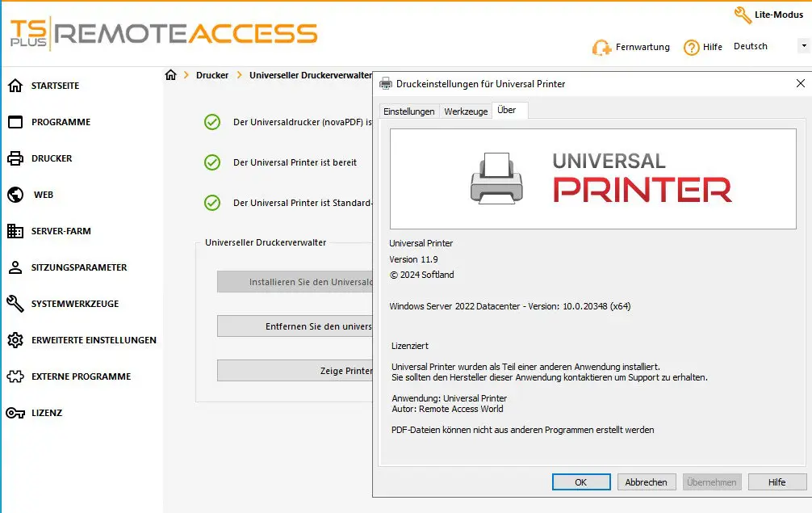The image size is (812, 513).
Task: Open the Startseite home icon in sidebar
Action: [x=15, y=86]
